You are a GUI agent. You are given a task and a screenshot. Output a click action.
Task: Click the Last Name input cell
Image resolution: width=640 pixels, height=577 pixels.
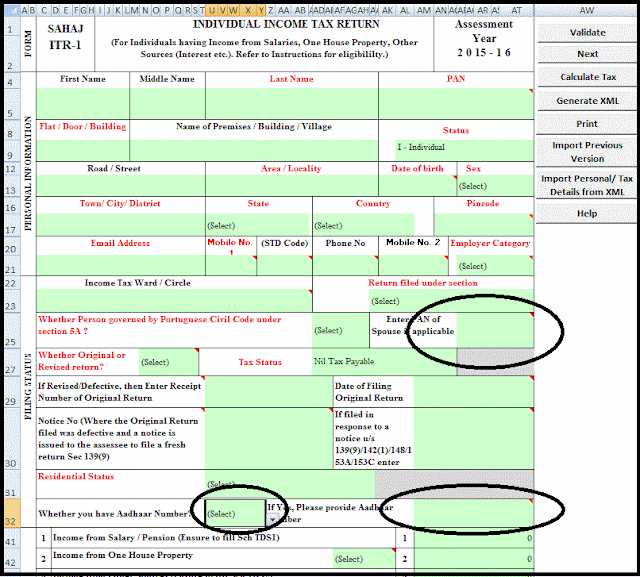click(292, 104)
